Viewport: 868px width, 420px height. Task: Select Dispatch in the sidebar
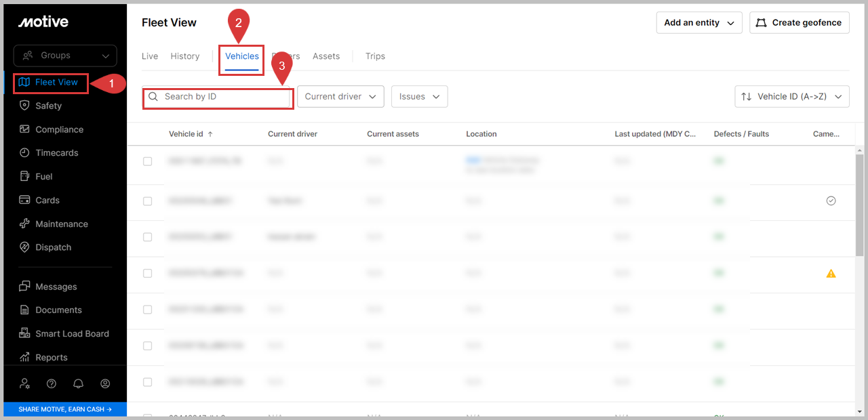point(52,247)
